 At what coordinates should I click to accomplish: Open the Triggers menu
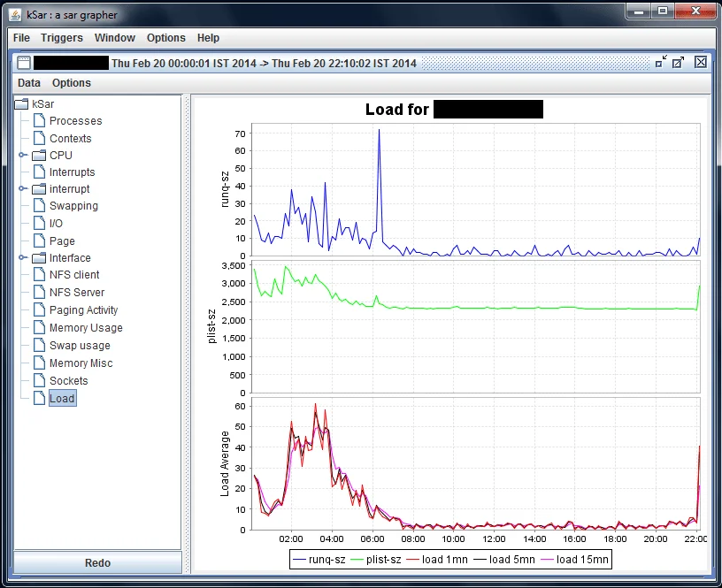(61, 38)
